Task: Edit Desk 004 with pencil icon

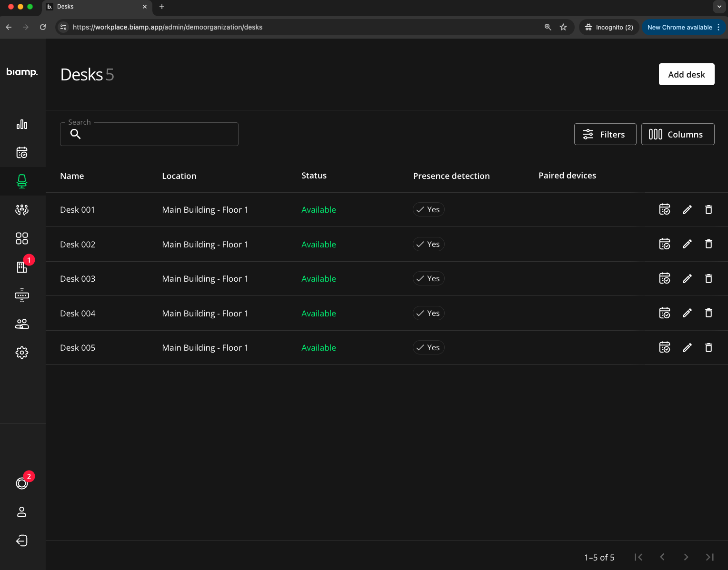Action: 687,313
